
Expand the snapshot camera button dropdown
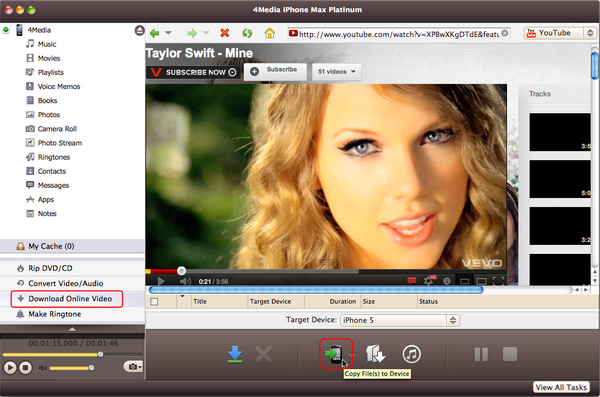point(140,367)
